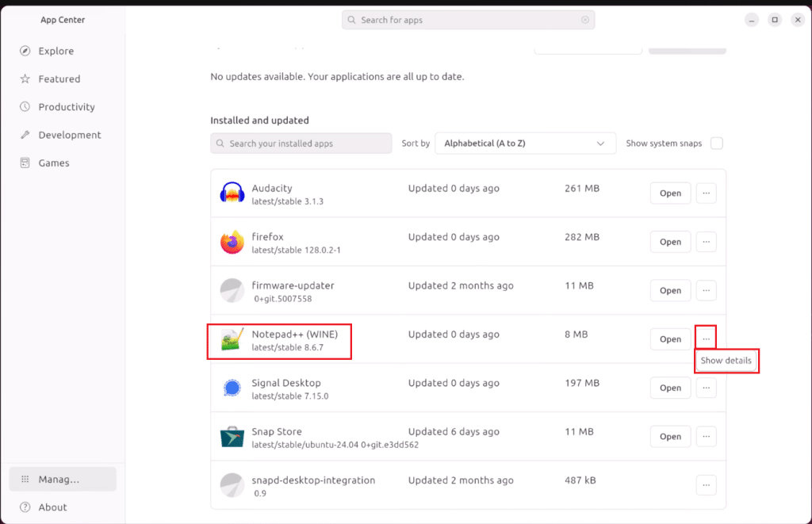The height and width of the screenshot is (524, 812).
Task: Open Firefox using its Open button
Action: pyautogui.click(x=670, y=242)
